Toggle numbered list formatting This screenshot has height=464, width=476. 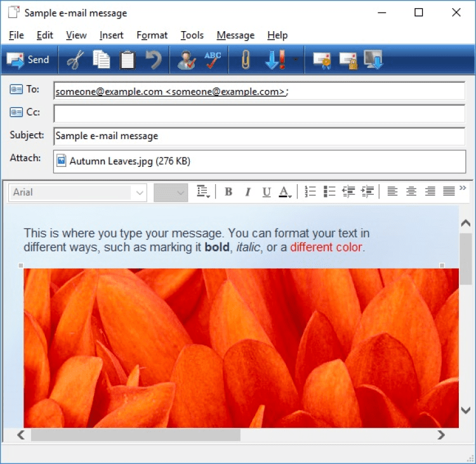click(x=310, y=192)
